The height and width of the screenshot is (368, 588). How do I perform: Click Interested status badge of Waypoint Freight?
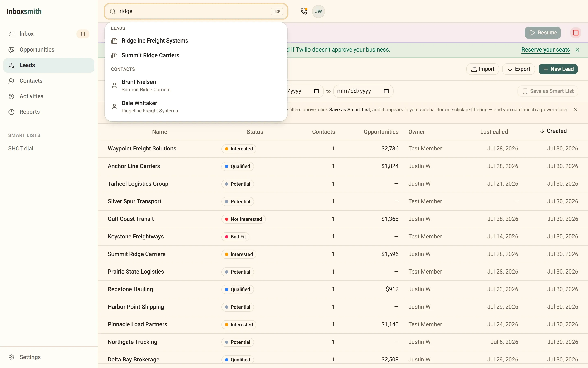pyautogui.click(x=239, y=149)
